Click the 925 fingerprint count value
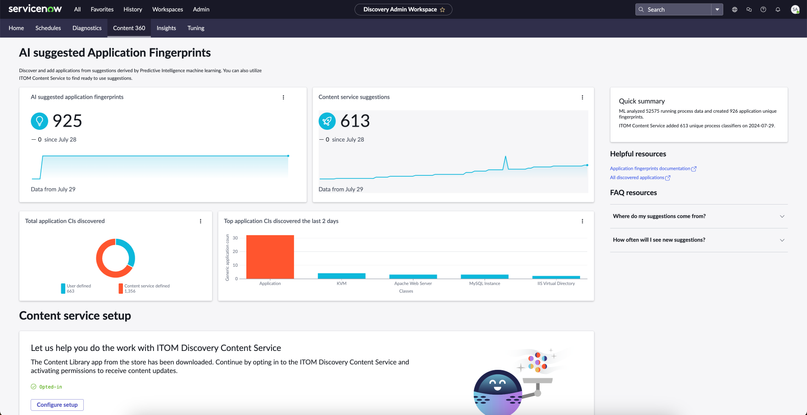 [x=67, y=121]
